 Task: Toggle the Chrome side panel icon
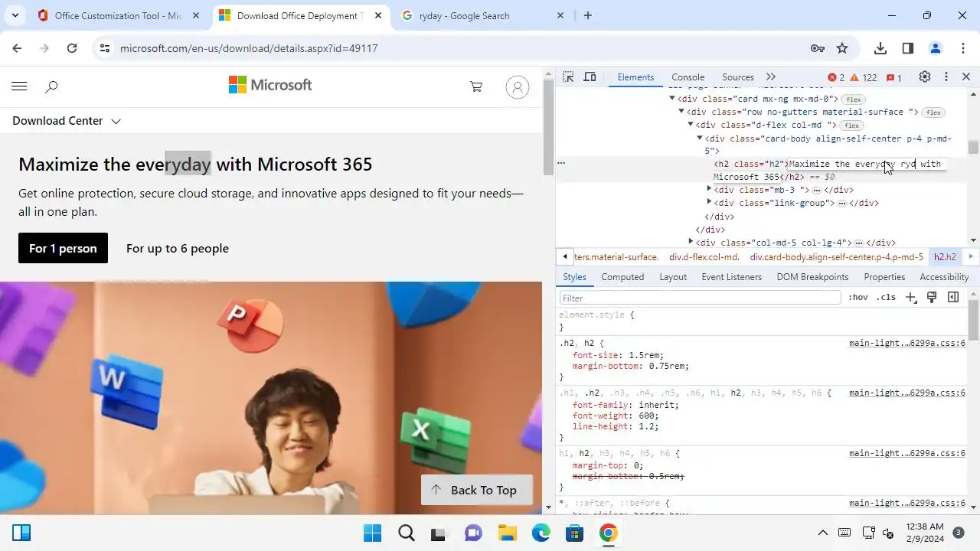[908, 48]
